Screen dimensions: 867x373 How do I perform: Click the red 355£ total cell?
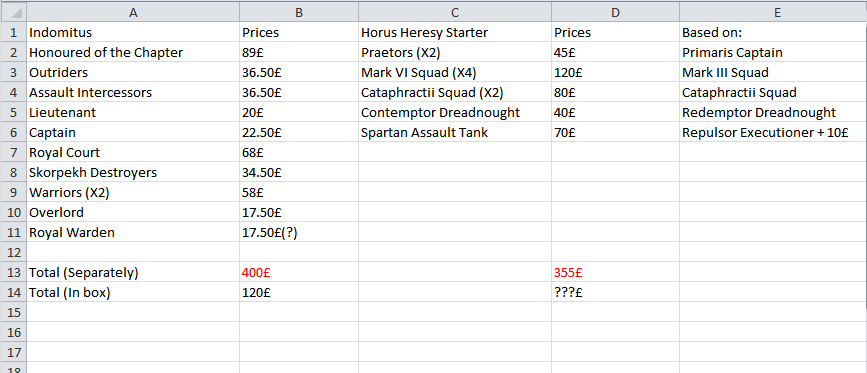615,272
